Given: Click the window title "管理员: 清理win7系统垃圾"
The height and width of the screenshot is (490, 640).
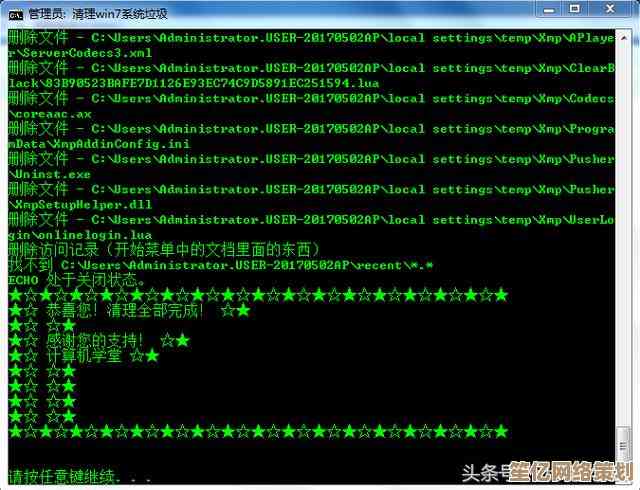Looking at the screenshot, I should coord(98,13).
